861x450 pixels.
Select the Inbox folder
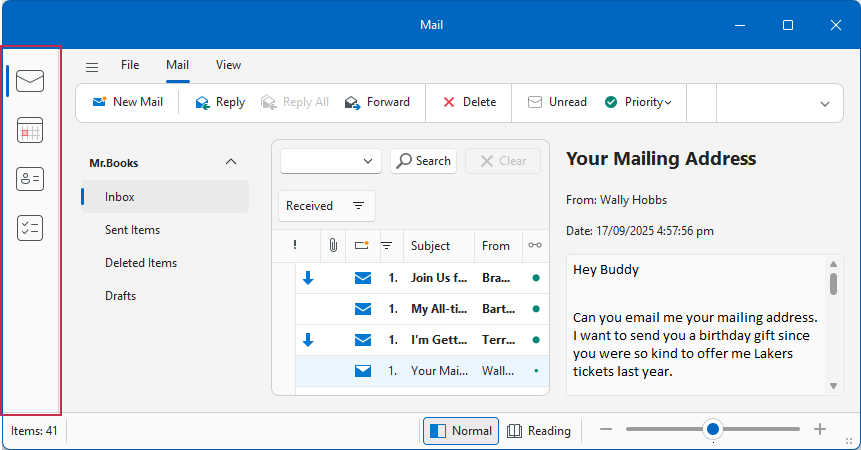pos(165,196)
